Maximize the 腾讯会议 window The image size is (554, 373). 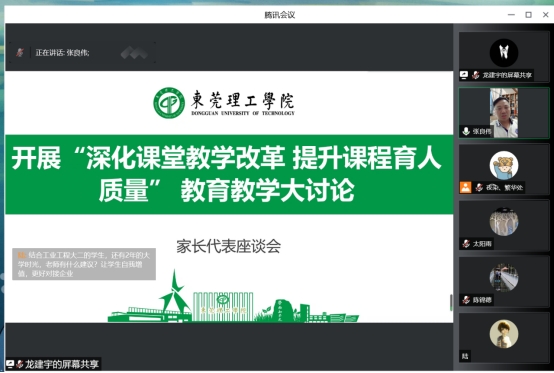click(x=529, y=14)
